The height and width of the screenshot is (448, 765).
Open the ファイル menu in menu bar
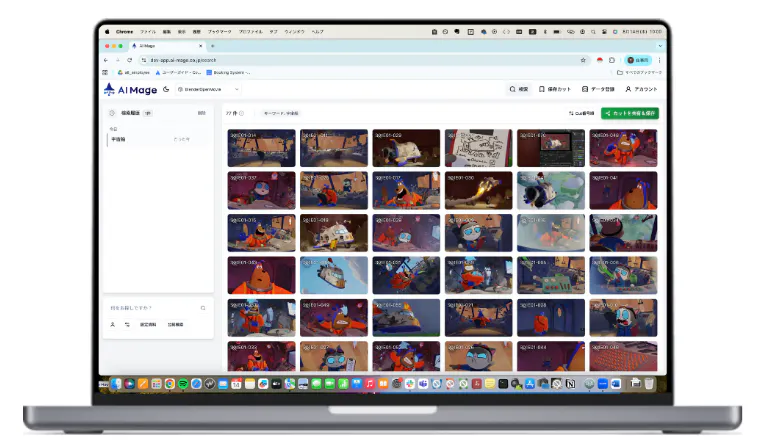(x=148, y=32)
